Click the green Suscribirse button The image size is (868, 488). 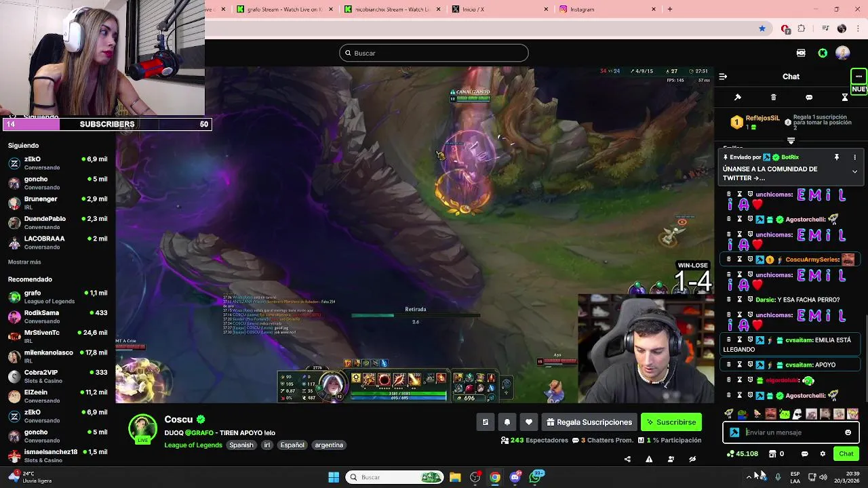point(671,422)
